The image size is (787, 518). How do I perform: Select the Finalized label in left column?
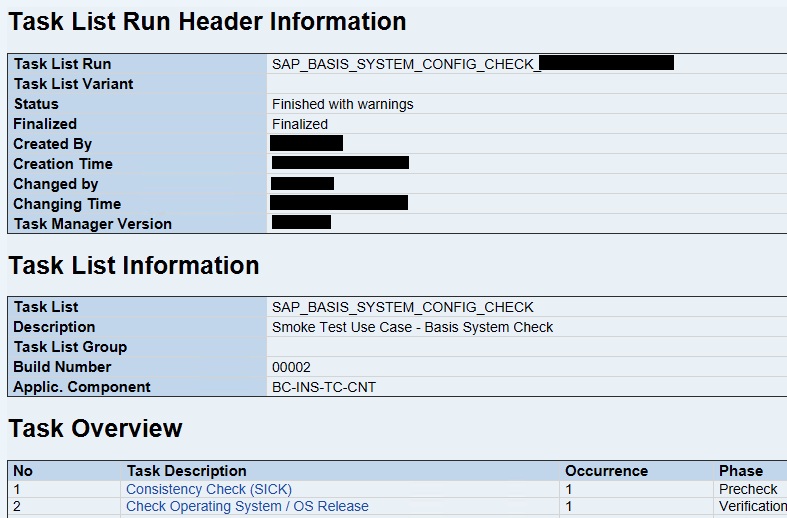[x=45, y=124]
